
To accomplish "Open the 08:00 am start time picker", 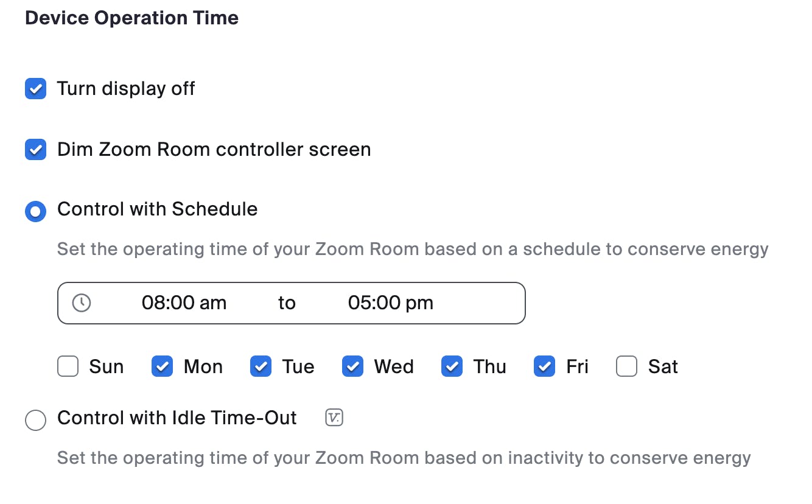I will tap(184, 303).
